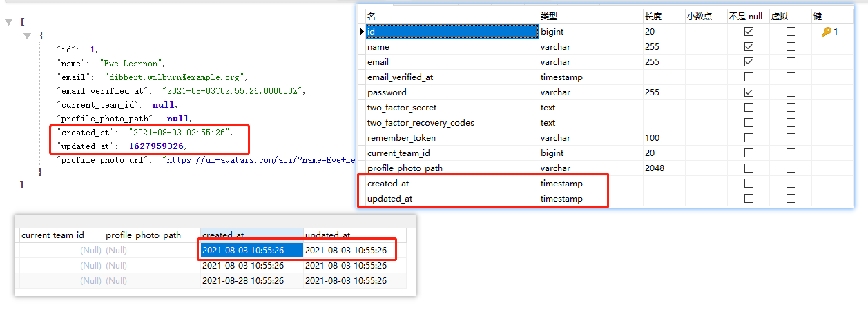Click the current row arrow indicator beside id

point(361,32)
